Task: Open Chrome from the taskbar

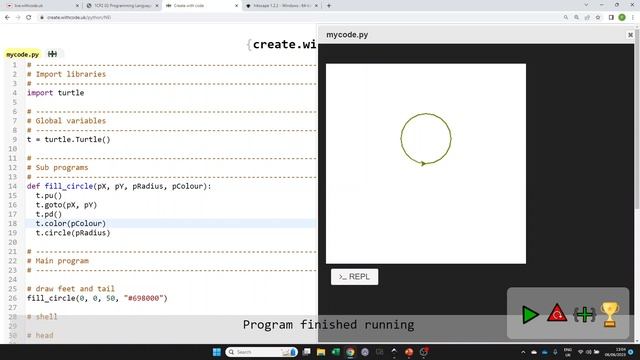Action: click(350, 352)
